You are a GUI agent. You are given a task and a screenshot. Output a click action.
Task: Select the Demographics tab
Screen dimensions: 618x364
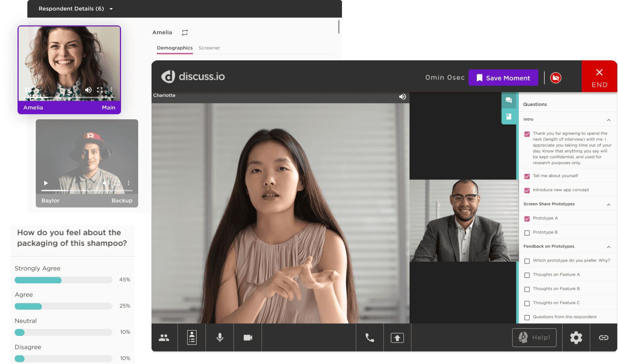point(174,48)
